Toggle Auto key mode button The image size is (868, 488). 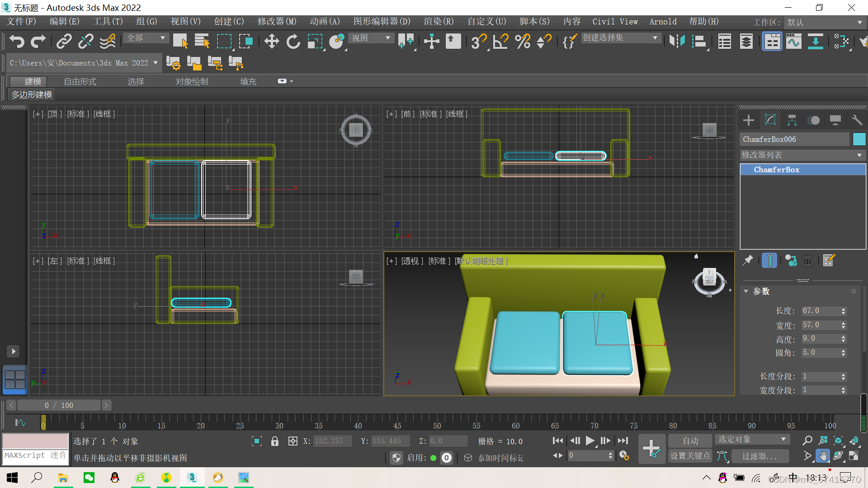pos(690,441)
